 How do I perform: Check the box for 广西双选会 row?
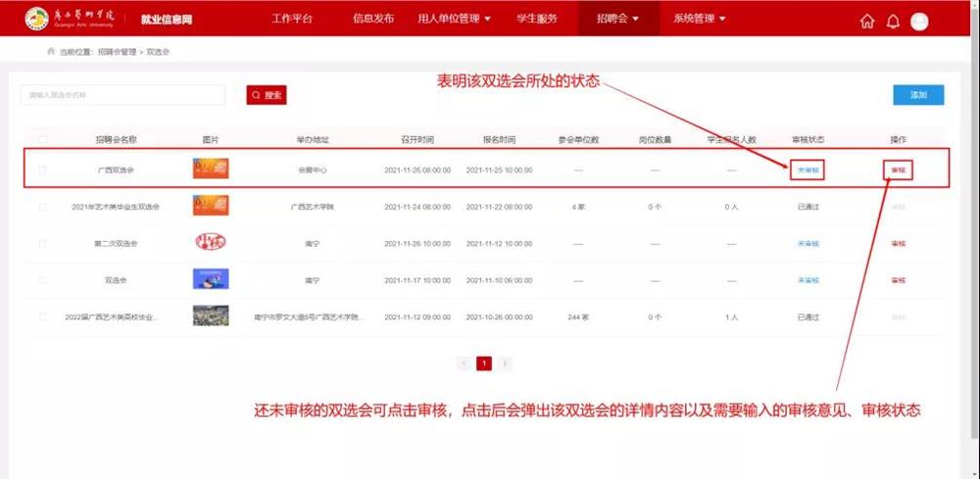42,169
